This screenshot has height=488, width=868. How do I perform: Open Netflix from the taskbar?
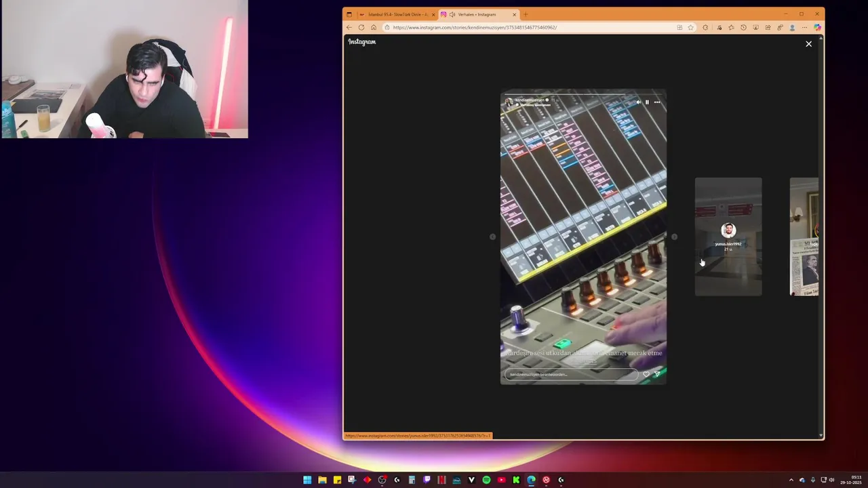coord(441,480)
